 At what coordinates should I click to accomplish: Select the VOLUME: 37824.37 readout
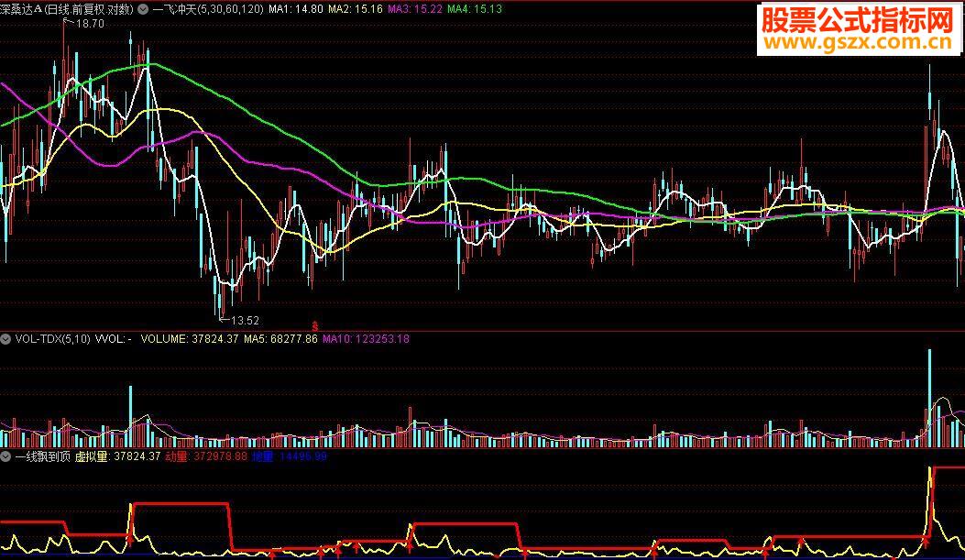click(x=190, y=339)
